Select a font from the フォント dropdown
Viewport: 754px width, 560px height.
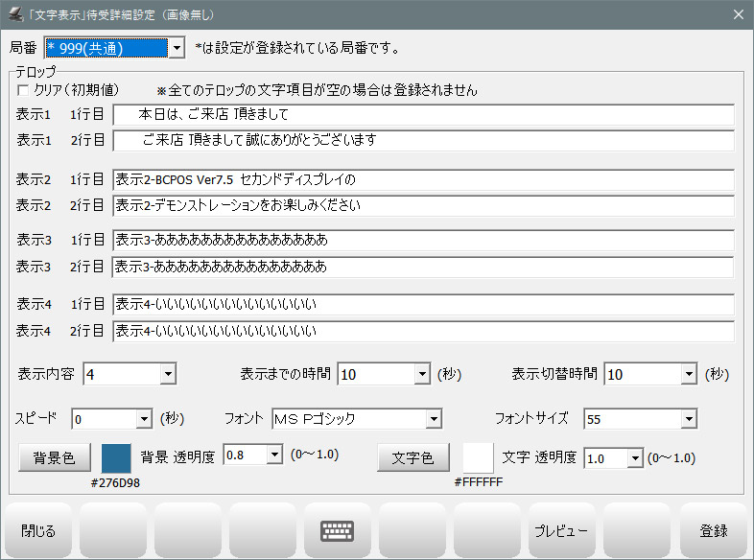[434, 419]
